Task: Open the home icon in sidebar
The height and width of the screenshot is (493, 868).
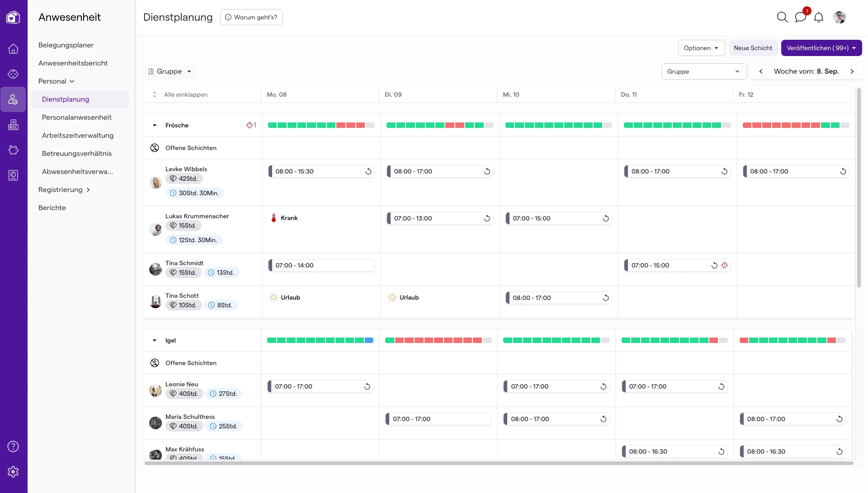Action: 13,49
